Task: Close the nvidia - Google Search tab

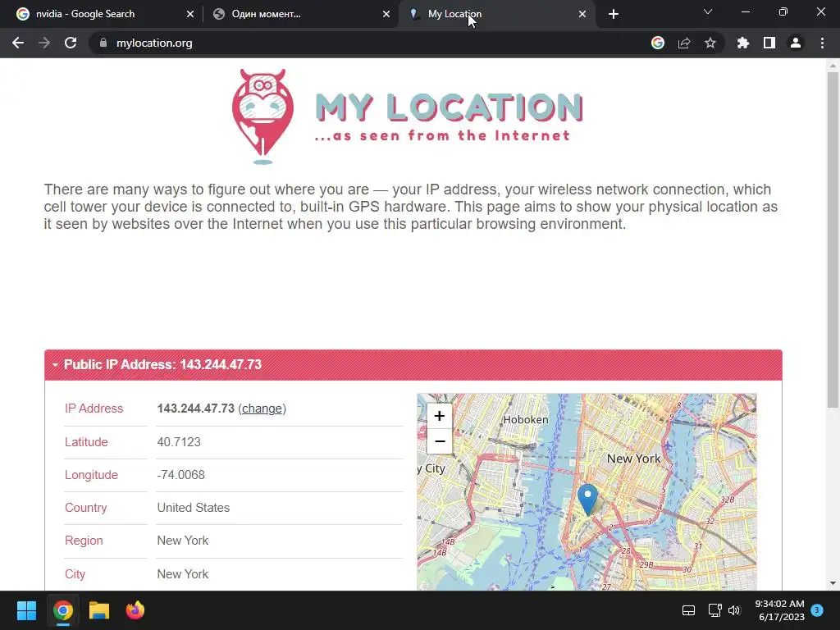Action: click(x=190, y=14)
